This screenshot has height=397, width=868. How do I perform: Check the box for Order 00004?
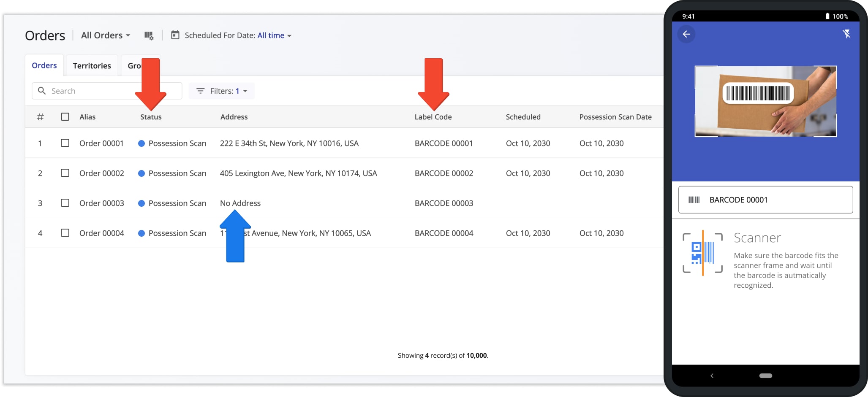[65, 233]
